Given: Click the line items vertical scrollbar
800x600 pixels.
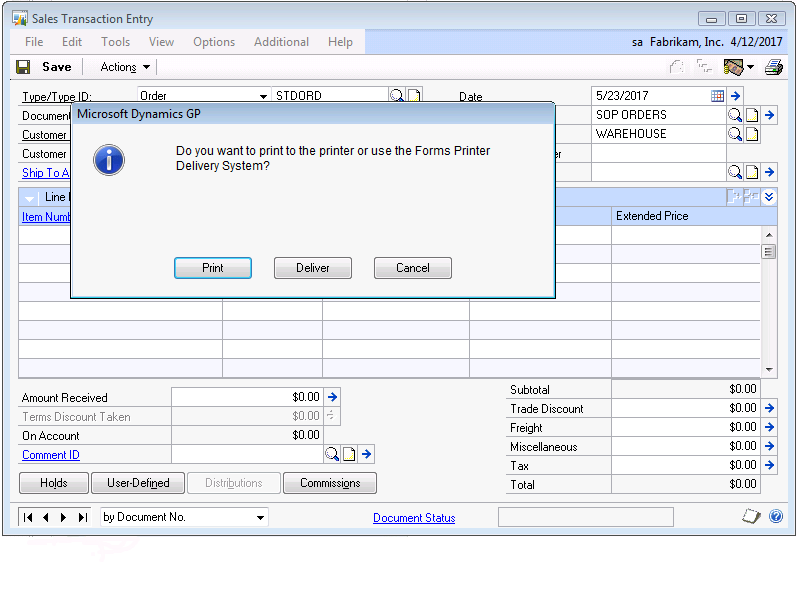Looking at the screenshot, I should pos(768,300).
